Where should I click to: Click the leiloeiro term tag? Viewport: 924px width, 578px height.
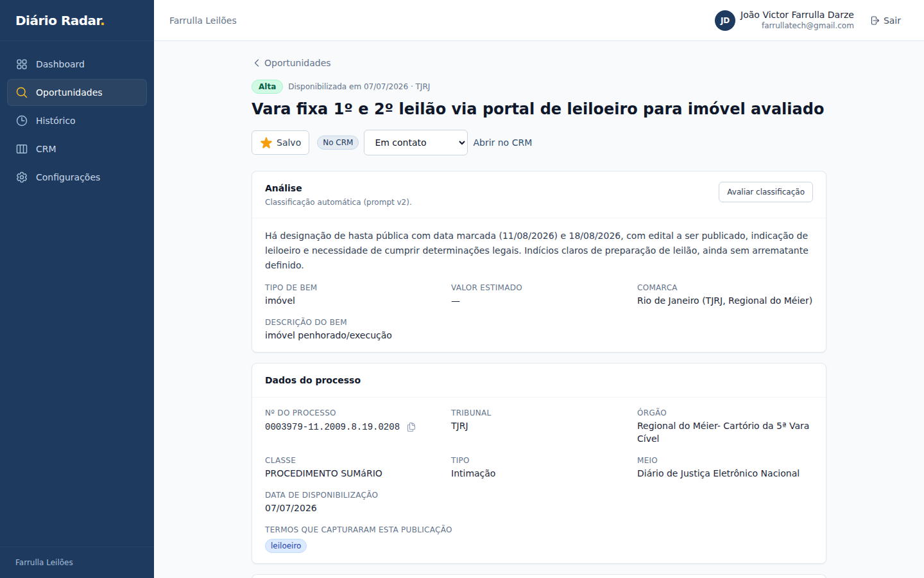tap(286, 546)
